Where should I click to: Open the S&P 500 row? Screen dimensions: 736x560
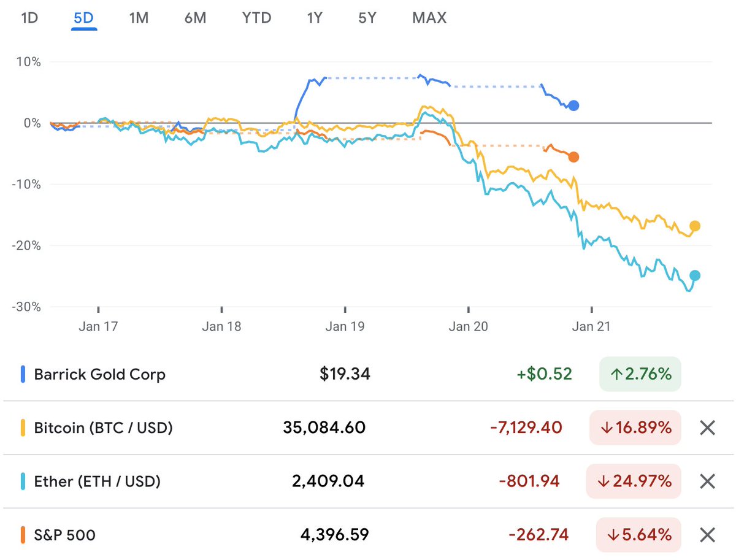[x=368, y=535]
